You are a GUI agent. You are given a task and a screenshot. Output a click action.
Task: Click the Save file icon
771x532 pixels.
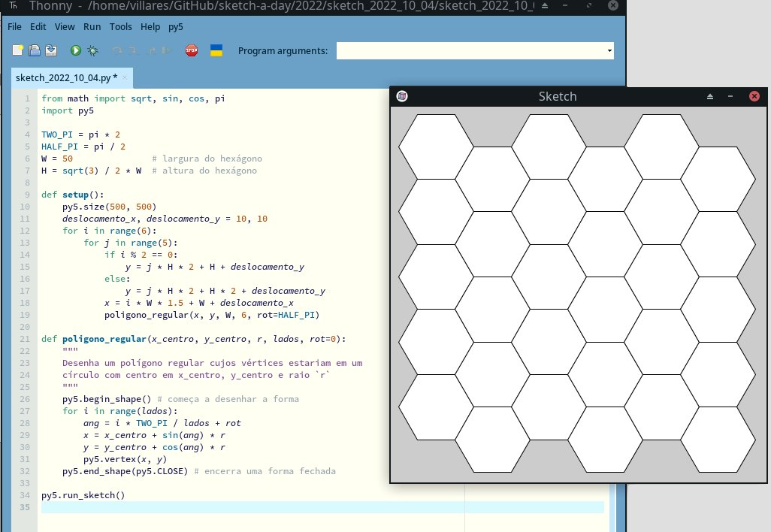[x=51, y=50]
